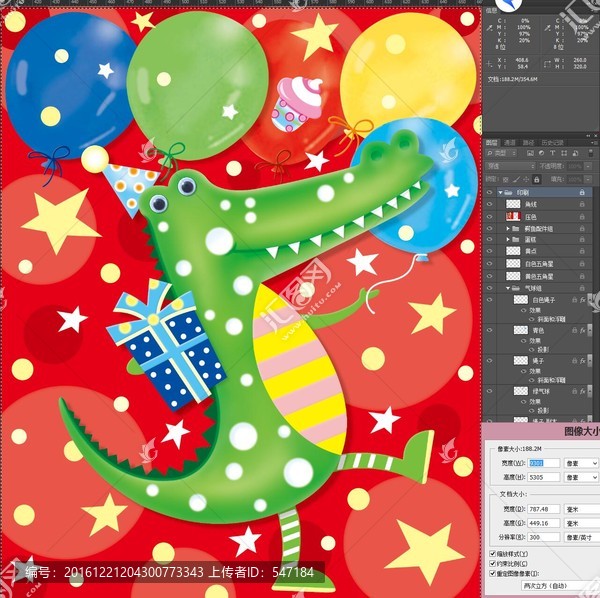Screen dimensions: 600x598
Task: Click document height field 449.16
Action: tap(544, 523)
